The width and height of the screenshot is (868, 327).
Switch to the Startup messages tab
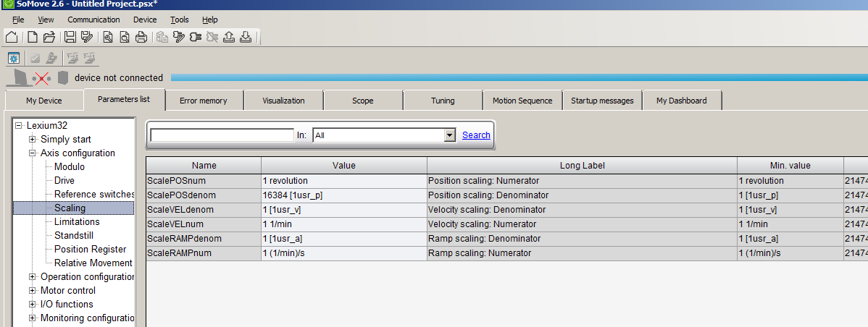pos(602,101)
